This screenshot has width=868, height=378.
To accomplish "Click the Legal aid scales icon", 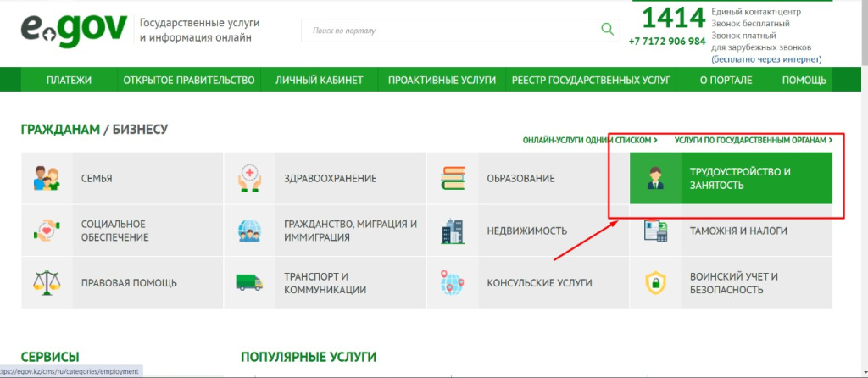I will [x=47, y=283].
